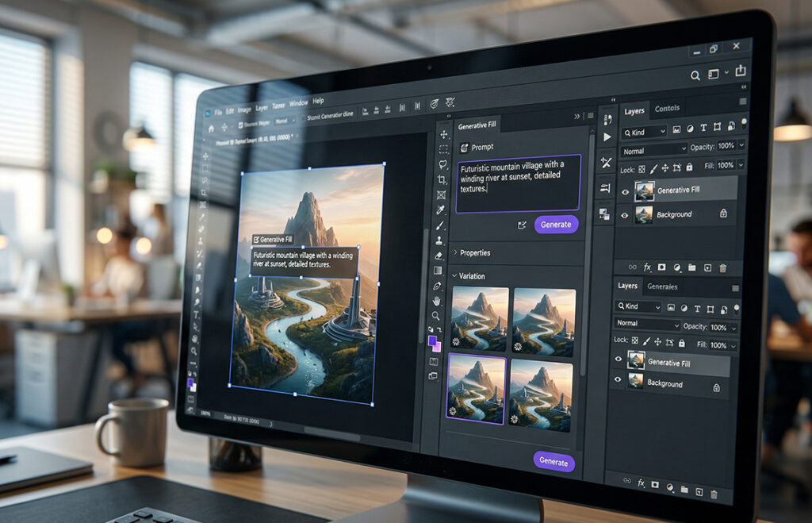Click the search magnifier icon at top right
This screenshot has height=523, width=812.
pyautogui.click(x=695, y=75)
